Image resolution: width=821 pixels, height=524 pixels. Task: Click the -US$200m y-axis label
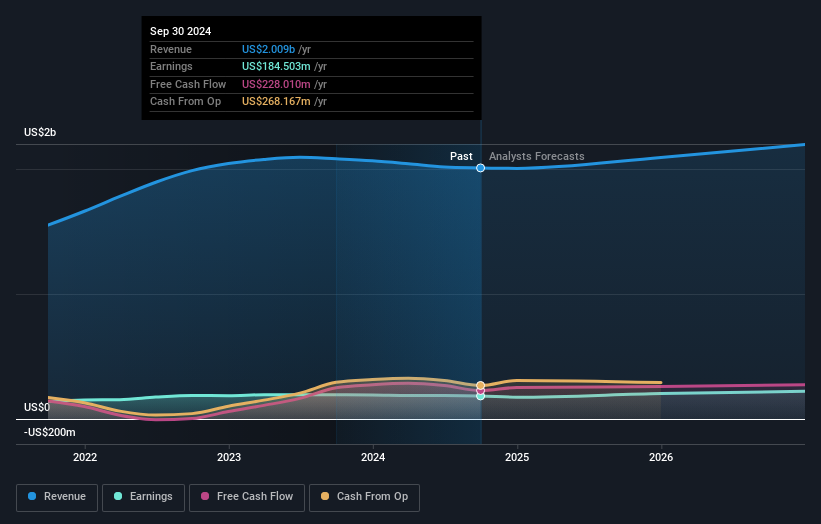pyautogui.click(x=50, y=432)
